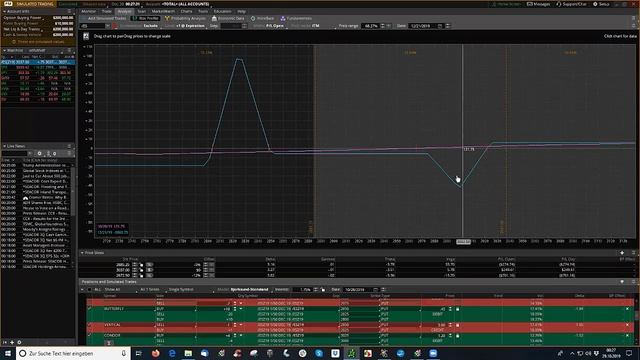
Task: Click the red symbol indicator icon beside the symbol field
Action: 115,26
